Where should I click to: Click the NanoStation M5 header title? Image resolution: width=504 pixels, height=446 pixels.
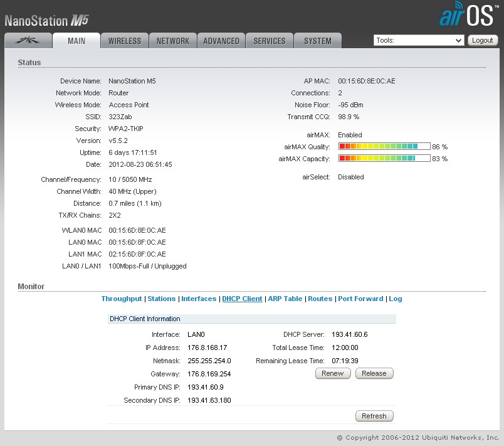pos(46,21)
